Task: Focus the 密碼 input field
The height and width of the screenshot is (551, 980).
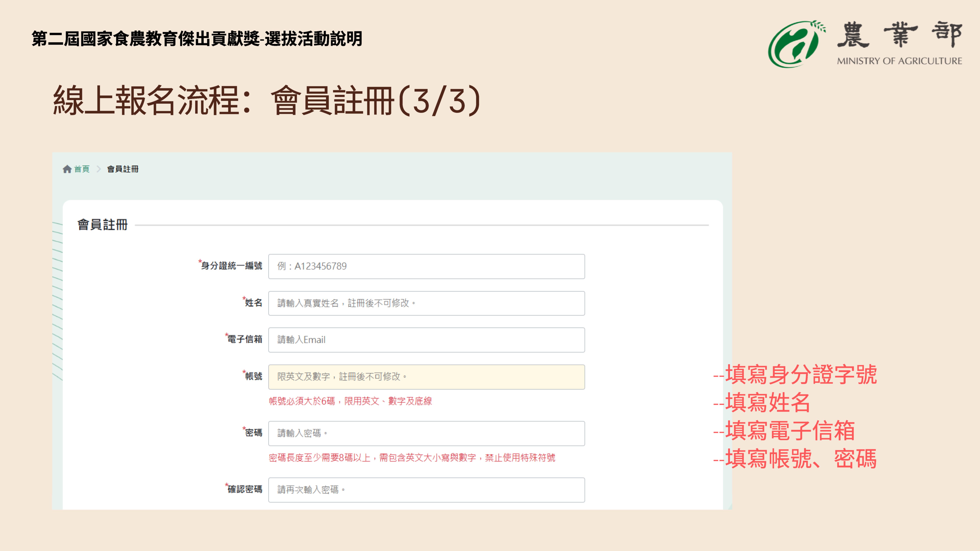Action: 426,433
